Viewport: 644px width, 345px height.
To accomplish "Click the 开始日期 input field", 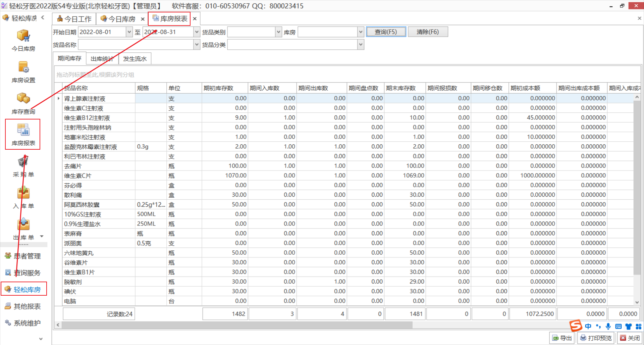I will [x=102, y=32].
